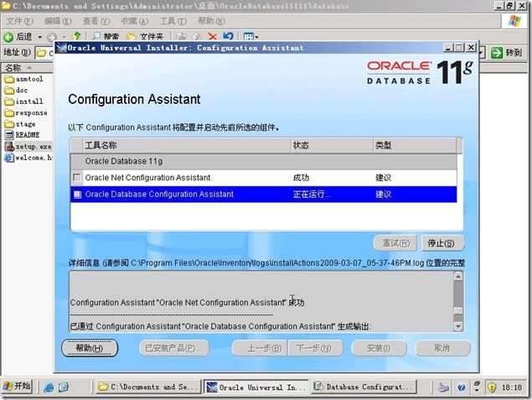Click the taskbar clock 18:18

[512, 387]
